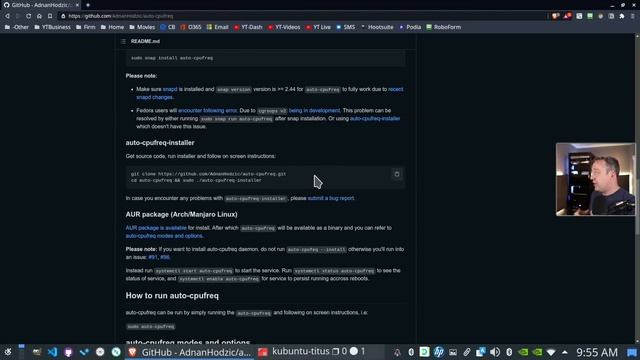The width and height of the screenshot is (640, 360).
Task: Open the AUR package is available link
Action: [156, 228]
